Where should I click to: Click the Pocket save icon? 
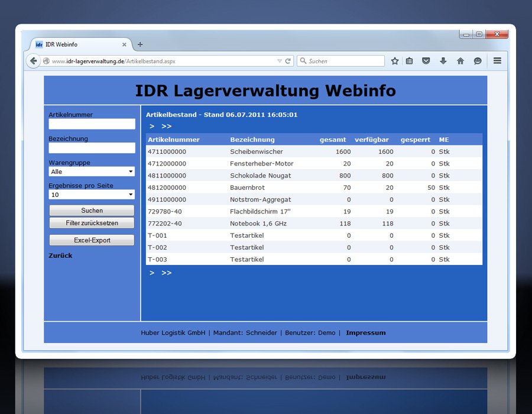pos(426,61)
